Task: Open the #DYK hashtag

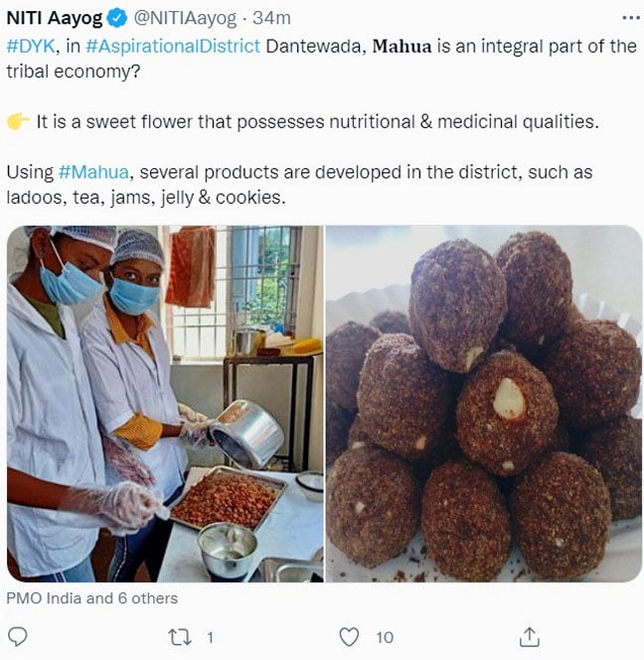Action: point(28,47)
